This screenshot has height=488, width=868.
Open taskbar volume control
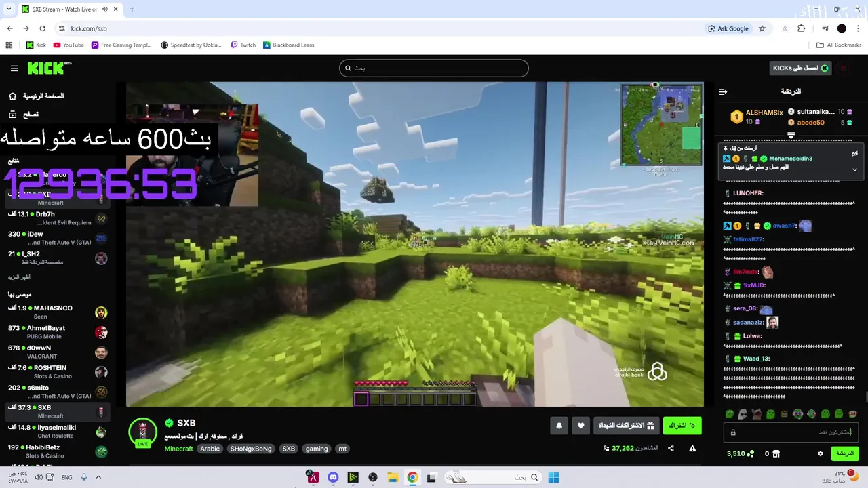39,477
